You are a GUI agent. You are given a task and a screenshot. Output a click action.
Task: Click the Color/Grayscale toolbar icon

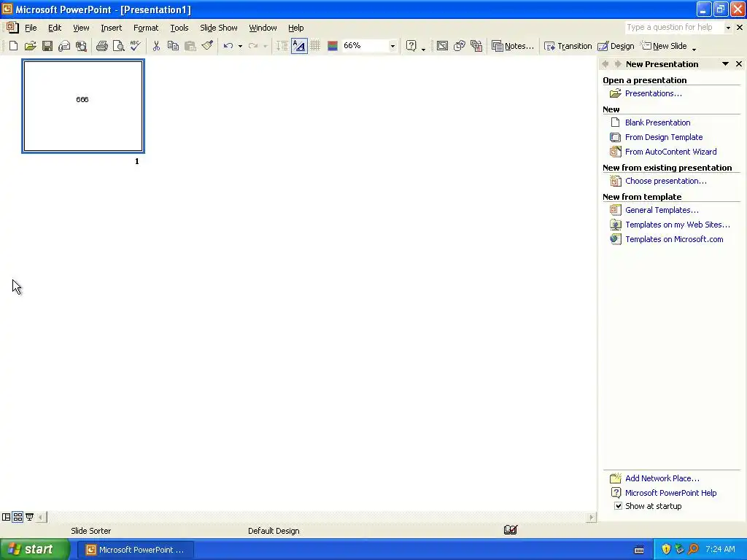coord(333,46)
